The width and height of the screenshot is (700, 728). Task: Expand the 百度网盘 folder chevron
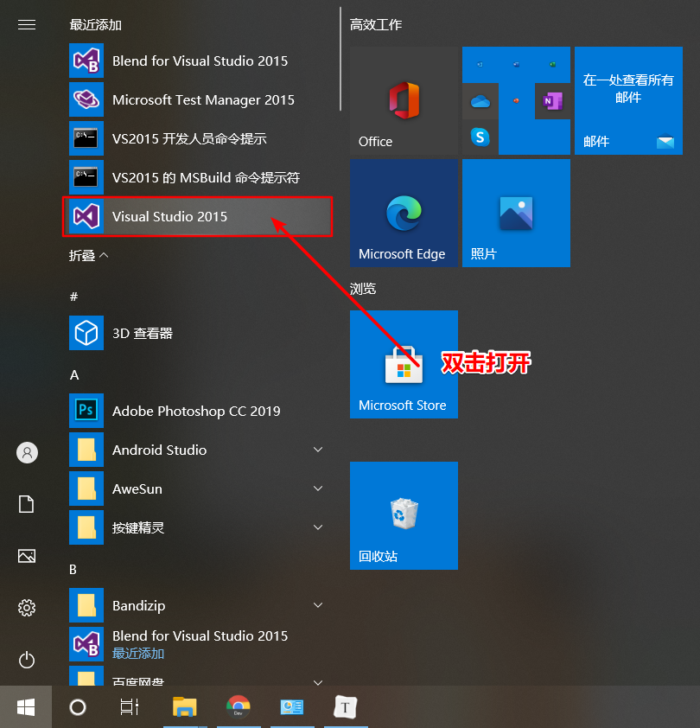(318, 682)
